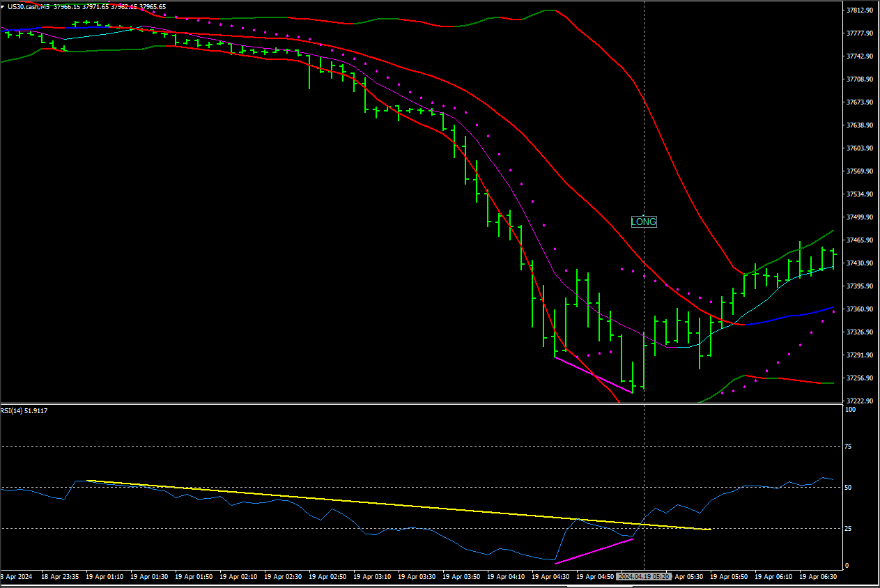Select the LONG text label on chart
880x588 pixels.
tap(644, 222)
